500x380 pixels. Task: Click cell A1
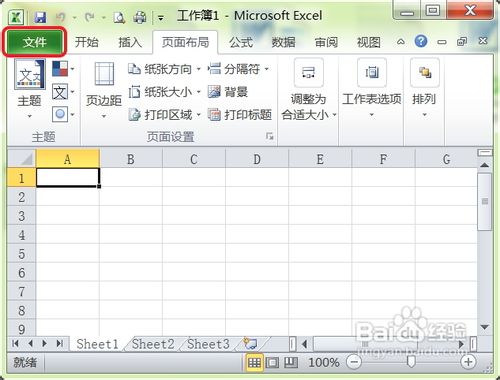(68, 177)
